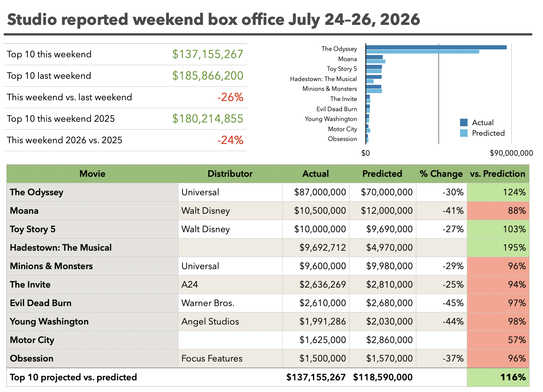Screen dimensions: 543x392
Task: Click the -24% year comparison value
Action: [x=230, y=140]
